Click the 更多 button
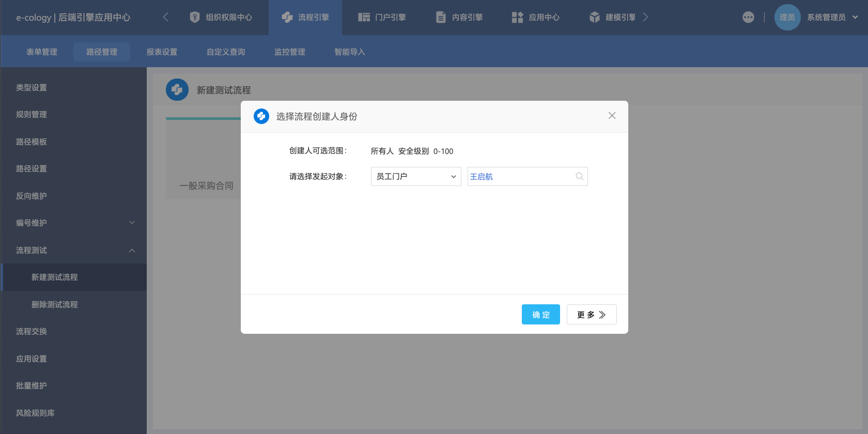This screenshot has width=868, height=434. (x=592, y=314)
